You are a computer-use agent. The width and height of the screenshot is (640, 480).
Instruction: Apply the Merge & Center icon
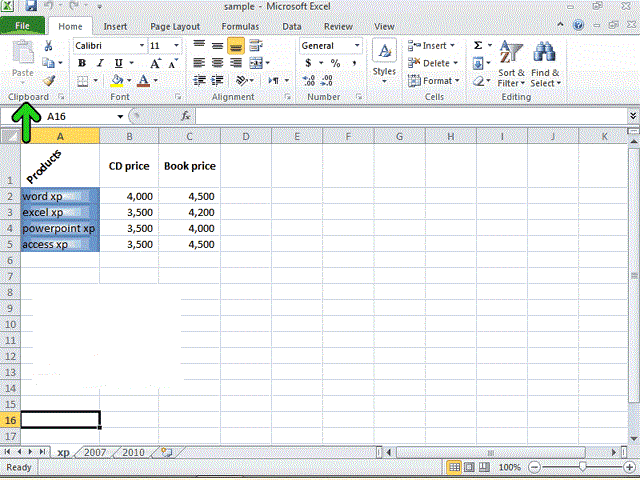pyautogui.click(x=256, y=63)
